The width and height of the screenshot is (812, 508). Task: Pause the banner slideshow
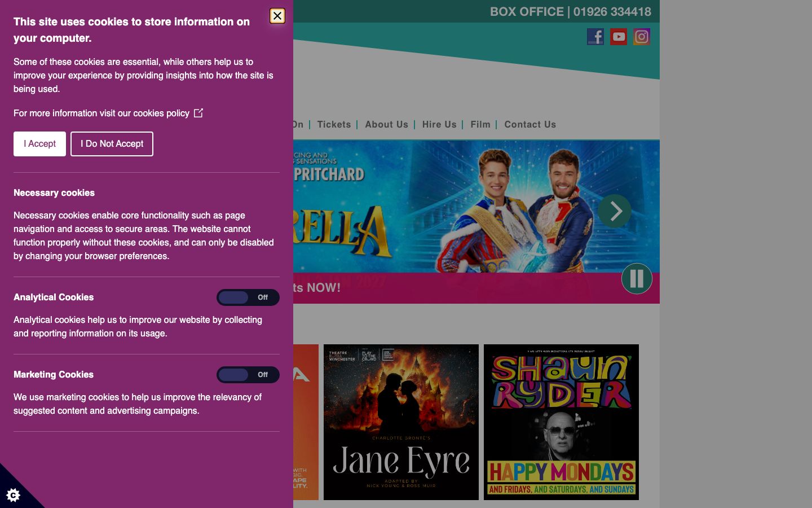[x=637, y=278]
